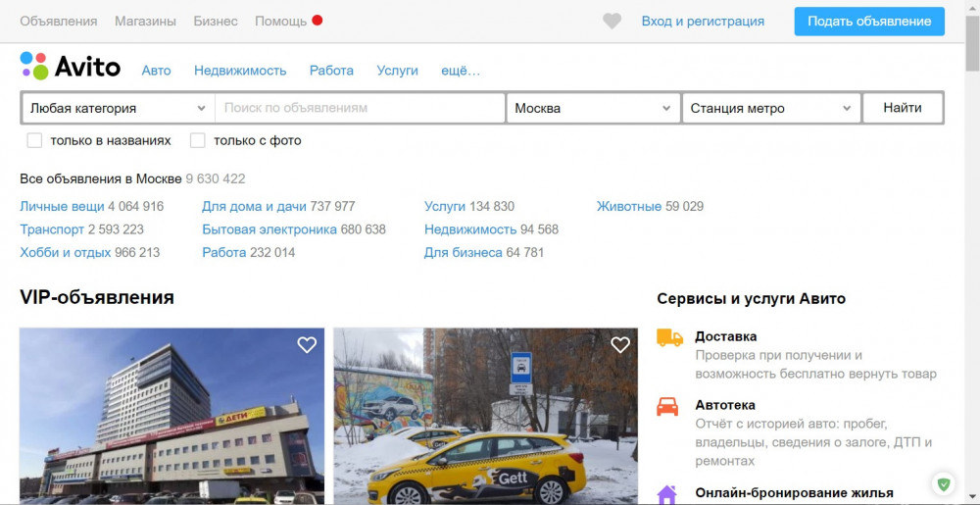Favorite the Gett taxi VIP listing

pos(620,345)
